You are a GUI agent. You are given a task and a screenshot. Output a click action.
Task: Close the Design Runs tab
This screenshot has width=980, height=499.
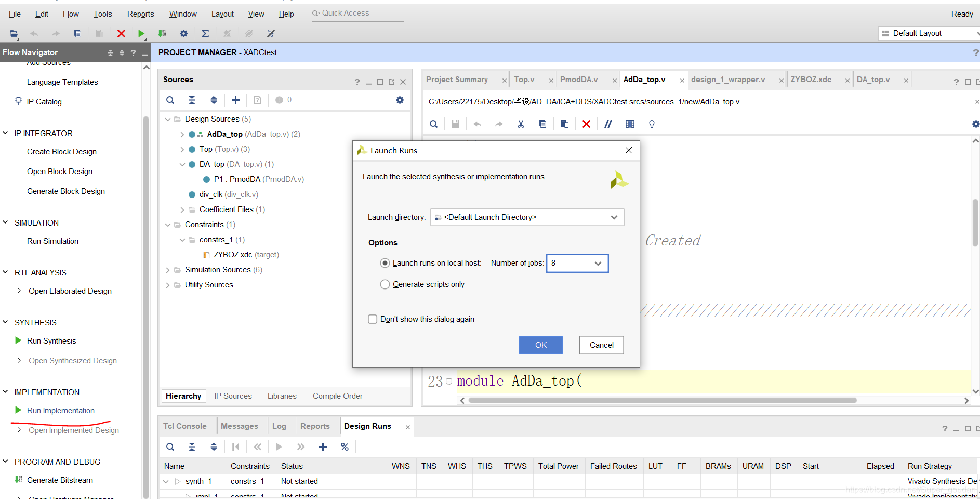coord(408,427)
